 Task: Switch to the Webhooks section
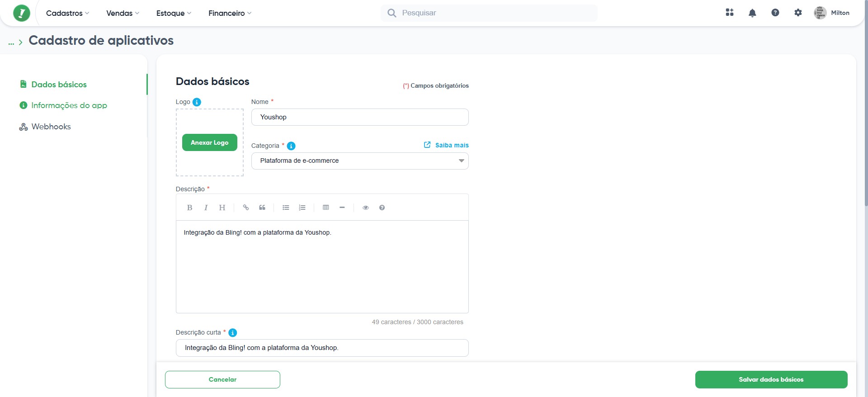51,127
